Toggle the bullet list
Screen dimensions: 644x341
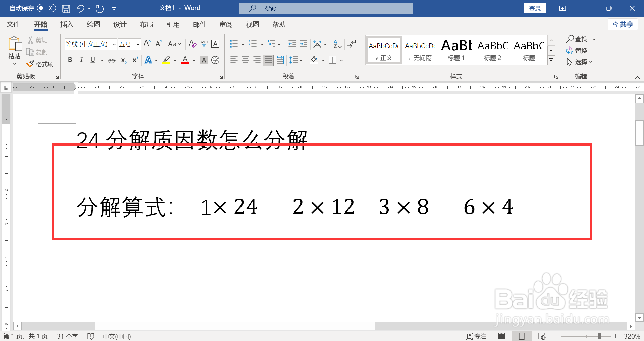[234, 44]
